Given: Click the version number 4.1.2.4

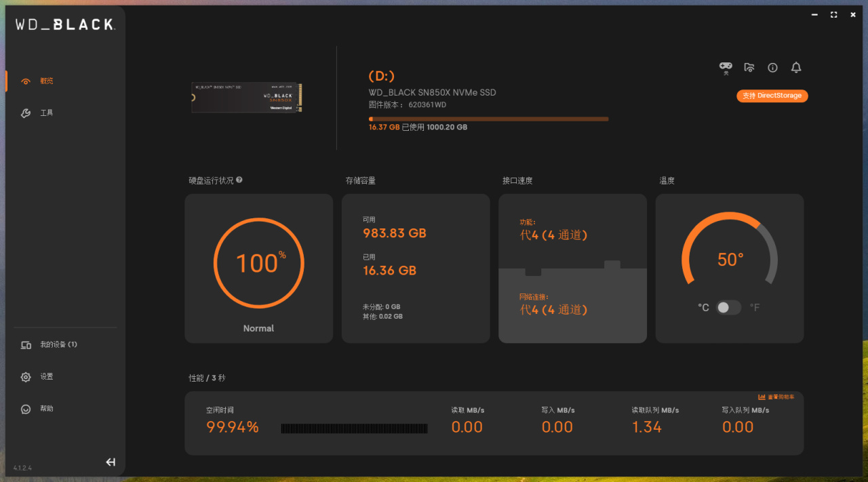Looking at the screenshot, I should (x=23, y=468).
